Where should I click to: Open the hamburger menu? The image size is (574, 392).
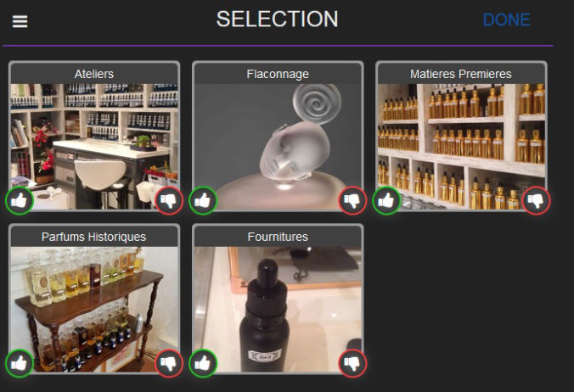[20, 21]
